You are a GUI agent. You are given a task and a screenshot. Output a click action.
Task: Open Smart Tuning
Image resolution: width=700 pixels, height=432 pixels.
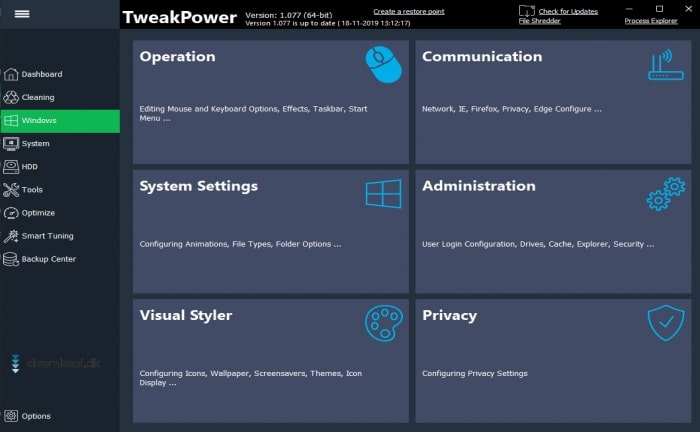point(48,236)
